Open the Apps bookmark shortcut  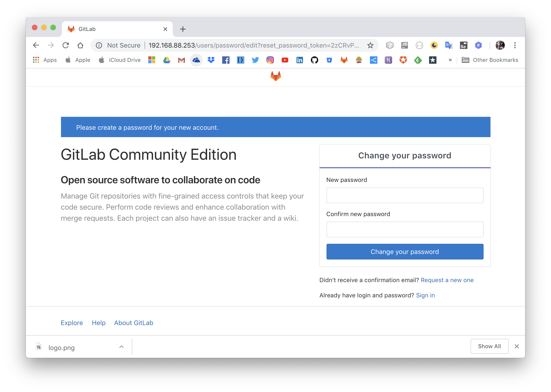click(x=45, y=60)
